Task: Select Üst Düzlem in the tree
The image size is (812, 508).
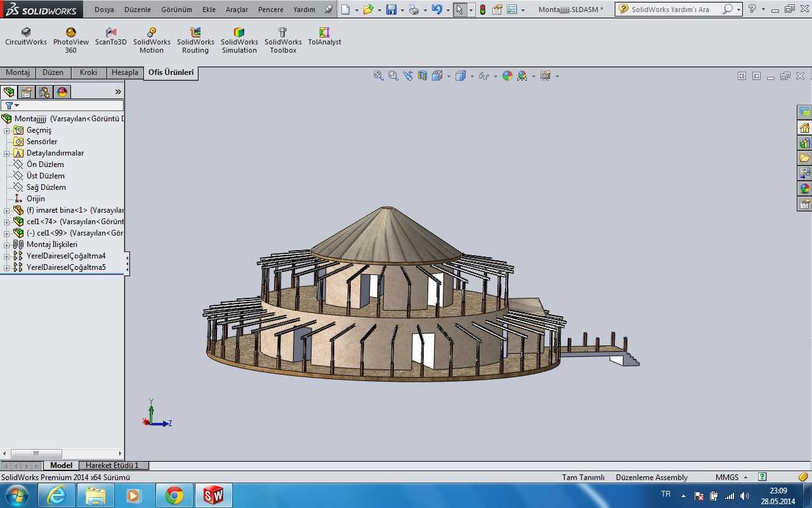Action: (45, 176)
